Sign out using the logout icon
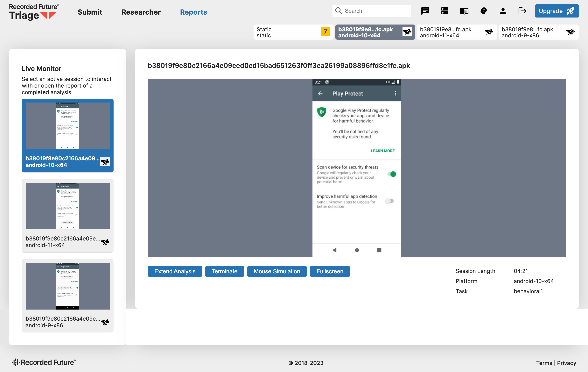Image resolution: width=588 pixels, height=372 pixels. click(522, 11)
